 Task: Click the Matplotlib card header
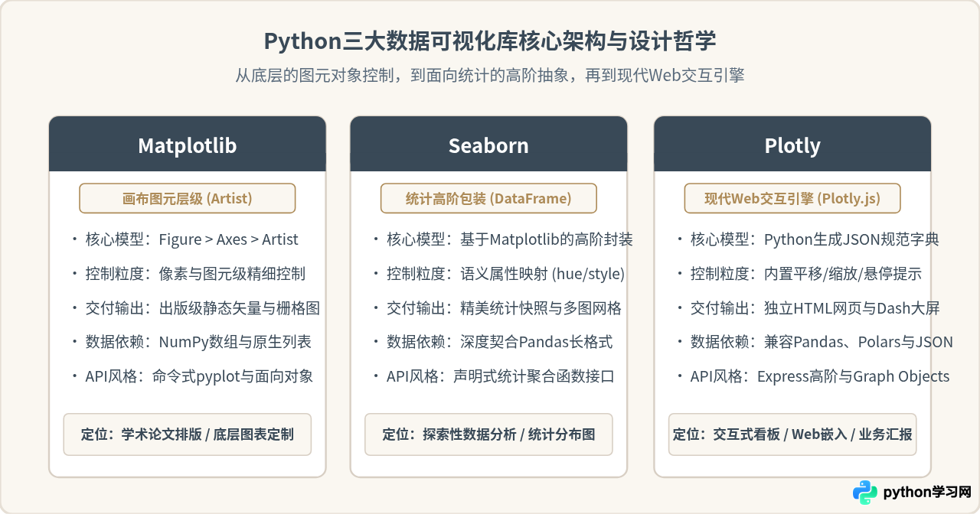pos(188,145)
